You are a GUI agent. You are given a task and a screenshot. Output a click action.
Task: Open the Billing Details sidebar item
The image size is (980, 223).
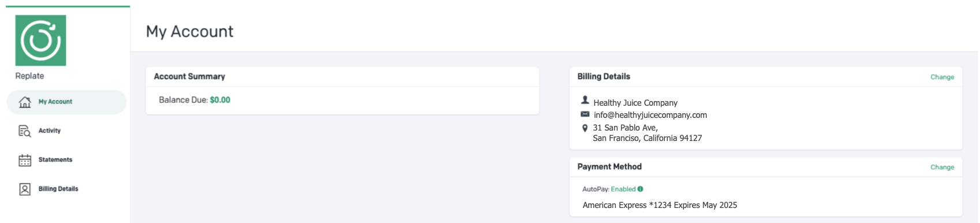66,189
